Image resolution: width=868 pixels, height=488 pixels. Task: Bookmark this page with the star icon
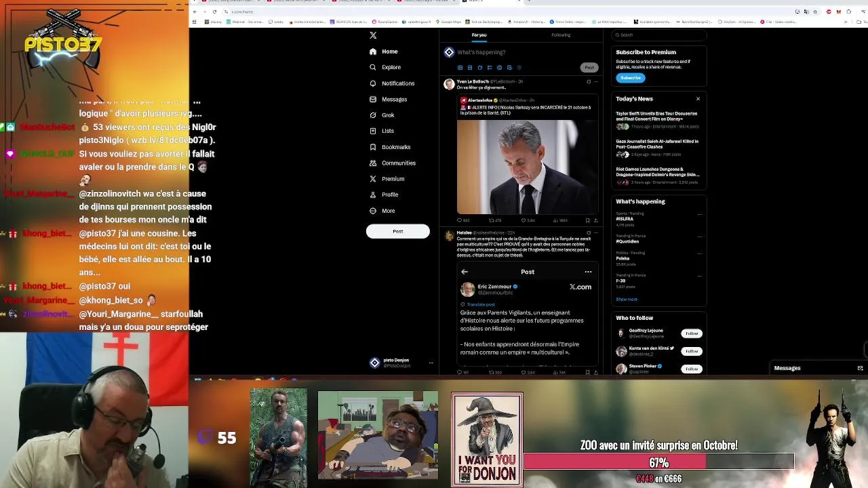(815, 12)
